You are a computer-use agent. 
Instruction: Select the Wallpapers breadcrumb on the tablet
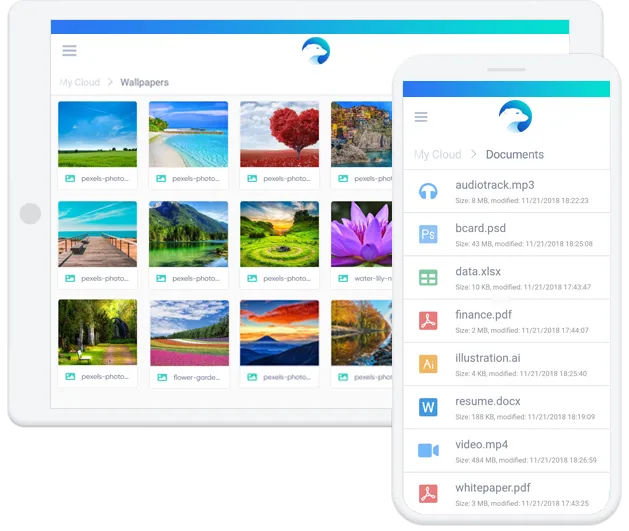pos(145,83)
